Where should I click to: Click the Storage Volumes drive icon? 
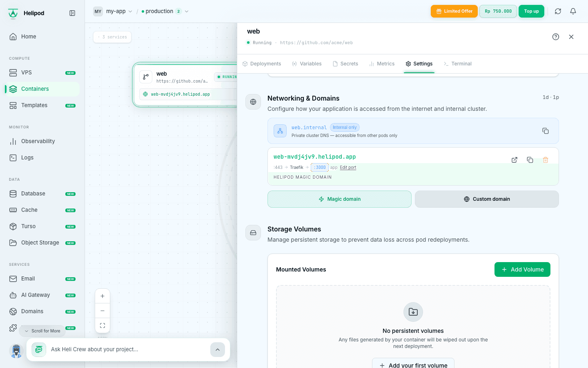pyautogui.click(x=253, y=233)
